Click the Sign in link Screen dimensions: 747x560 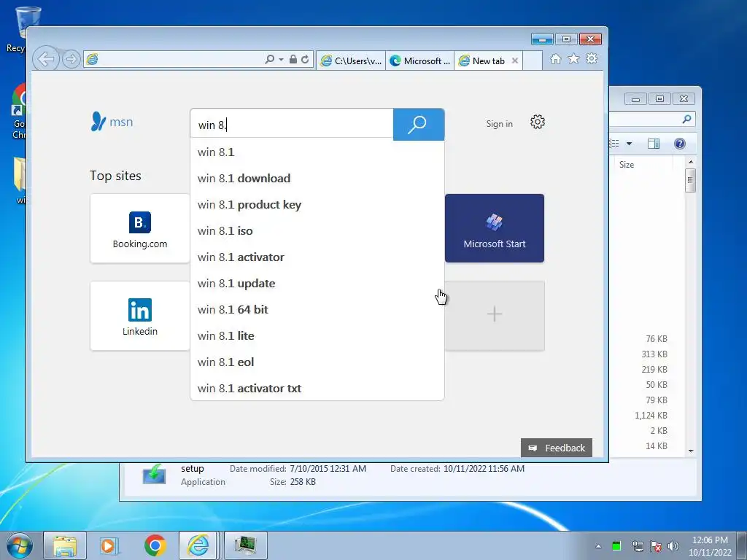pos(499,124)
